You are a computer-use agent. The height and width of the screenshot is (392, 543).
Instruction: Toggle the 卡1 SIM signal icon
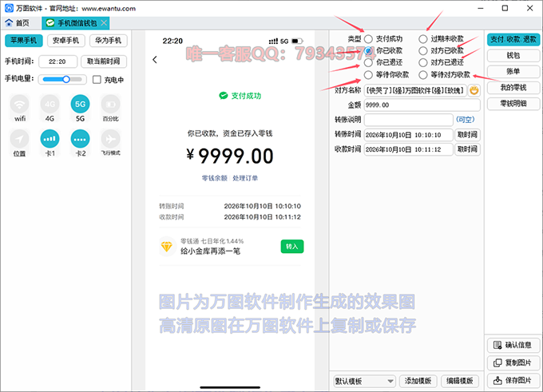click(50, 138)
